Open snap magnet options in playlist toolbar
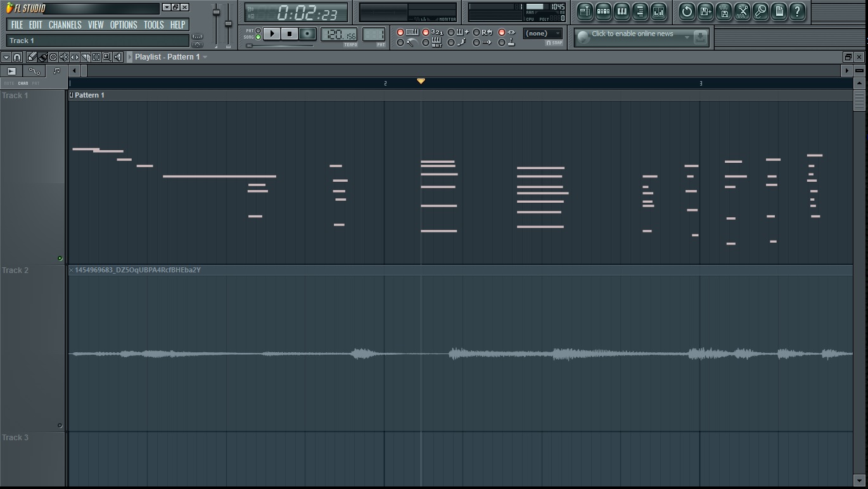This screenshot has width=868, height=489. click(17, 57)
